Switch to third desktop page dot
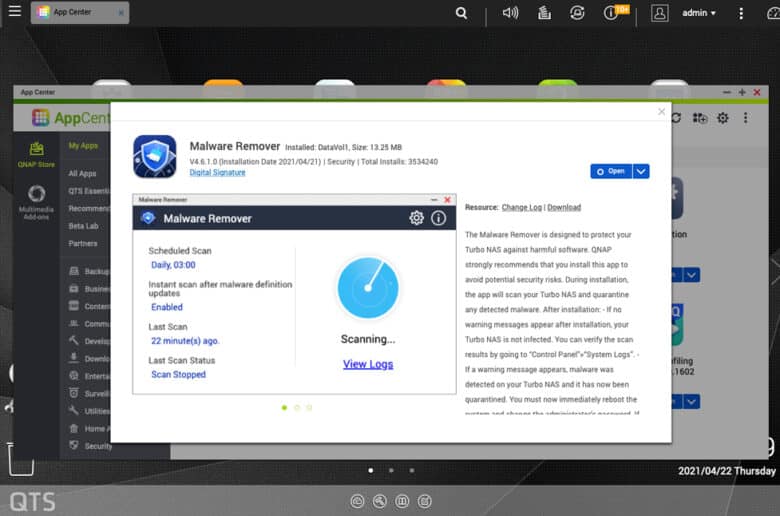Image resolution: width=780 pixels, height=516 pixels. tap(412, 470)
